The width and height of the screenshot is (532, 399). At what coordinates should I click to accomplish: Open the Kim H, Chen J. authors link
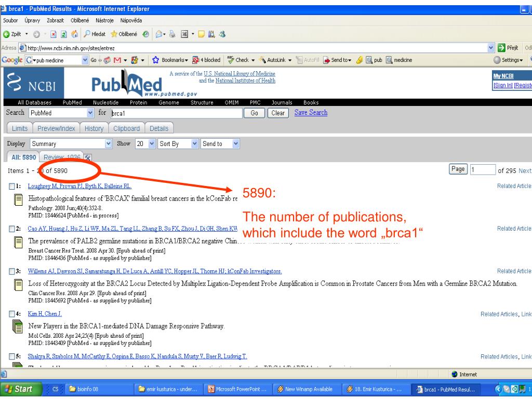coord(45,314)
